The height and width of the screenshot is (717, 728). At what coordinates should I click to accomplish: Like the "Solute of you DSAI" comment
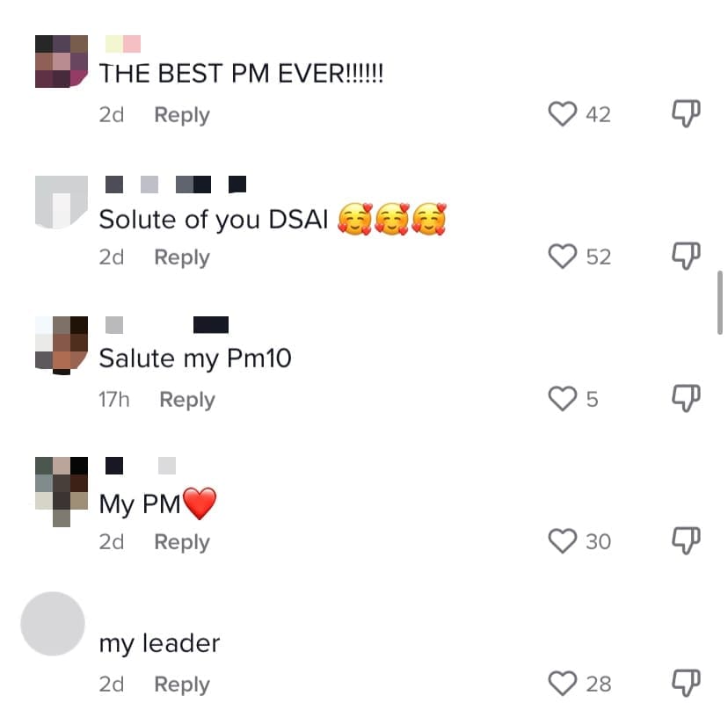[562, 257]
